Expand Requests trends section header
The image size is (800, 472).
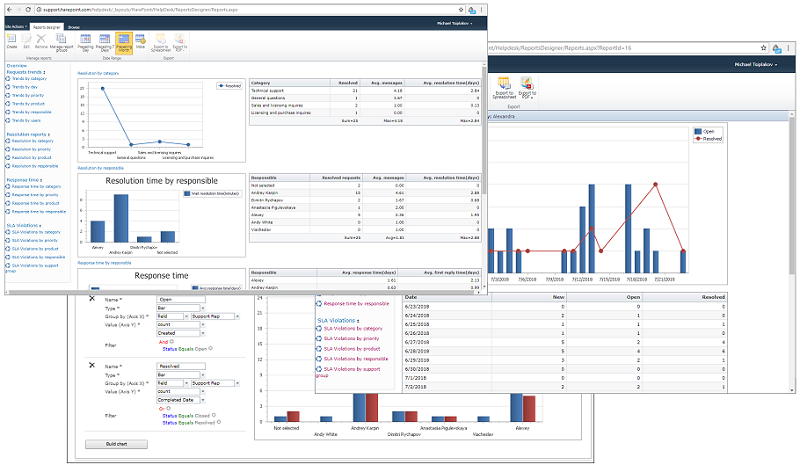tap(26, 72)
